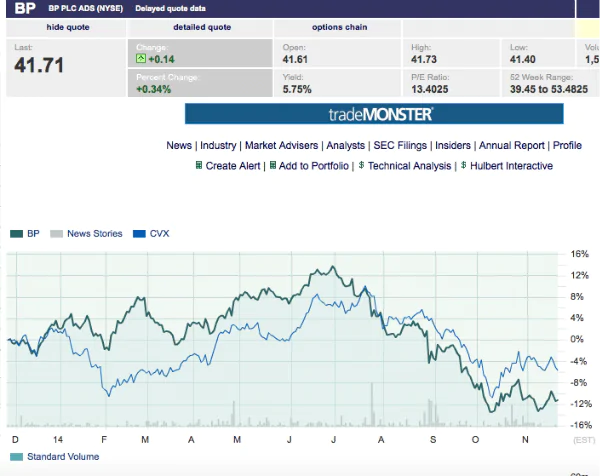Open the Industry link
Image resolution: width=600 pixels, height=476 pixels.
[x=218, y=145]
